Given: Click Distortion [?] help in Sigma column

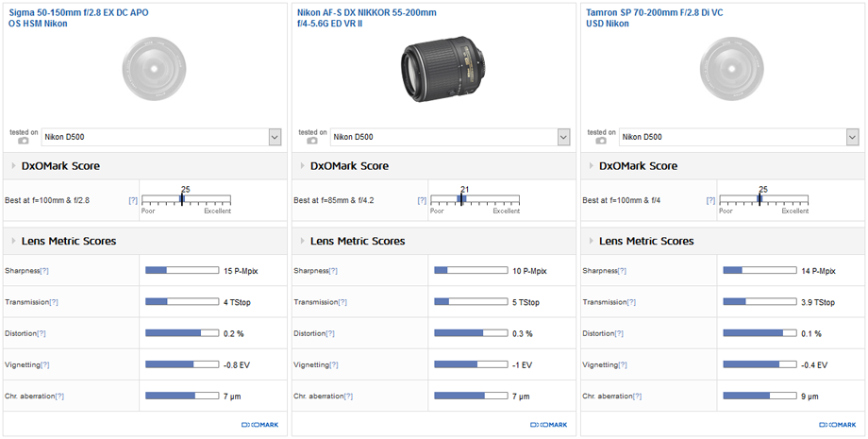Looking at the screenshot, I should [x=41, y=333].
